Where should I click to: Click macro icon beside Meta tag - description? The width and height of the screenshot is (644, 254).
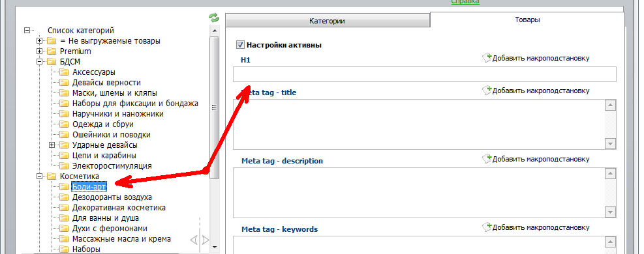point(487,158)
